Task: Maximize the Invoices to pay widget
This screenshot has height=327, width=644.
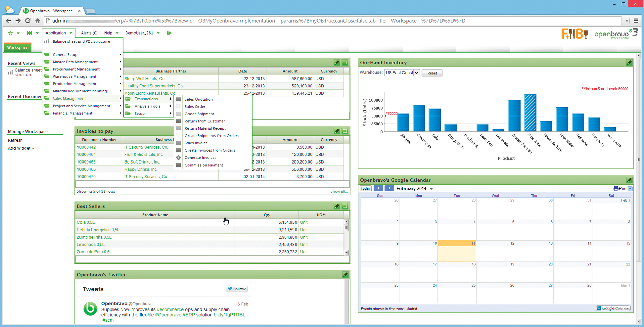Action: (345, 131)
